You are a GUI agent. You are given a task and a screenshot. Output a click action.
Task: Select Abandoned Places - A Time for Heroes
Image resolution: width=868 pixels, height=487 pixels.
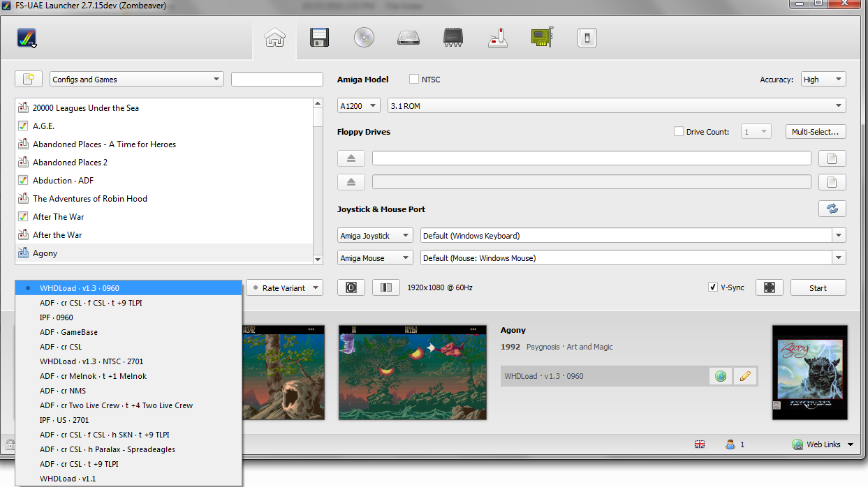pos(164,144)
